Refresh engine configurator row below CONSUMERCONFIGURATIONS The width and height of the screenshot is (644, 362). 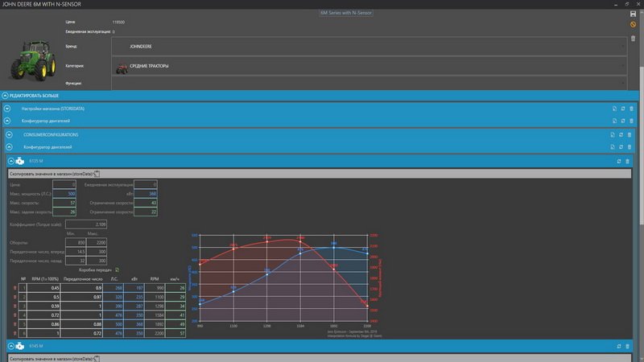click(x=621, y=147)
